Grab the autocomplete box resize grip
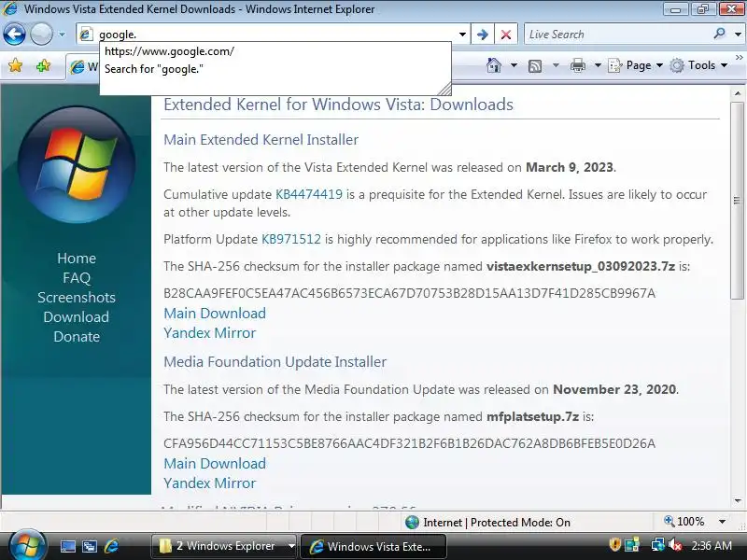The image size is (747, 560). [x=444, y=89]
